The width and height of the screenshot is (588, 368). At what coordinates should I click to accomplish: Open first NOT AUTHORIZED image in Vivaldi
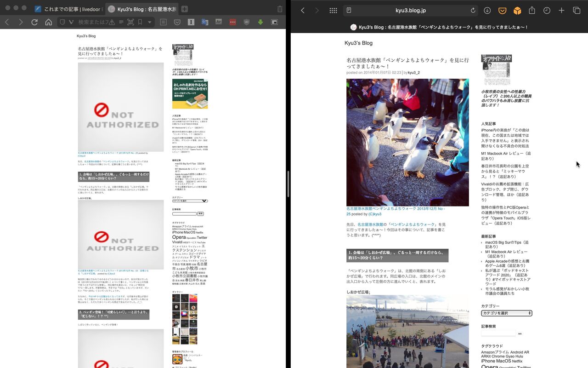121,107
